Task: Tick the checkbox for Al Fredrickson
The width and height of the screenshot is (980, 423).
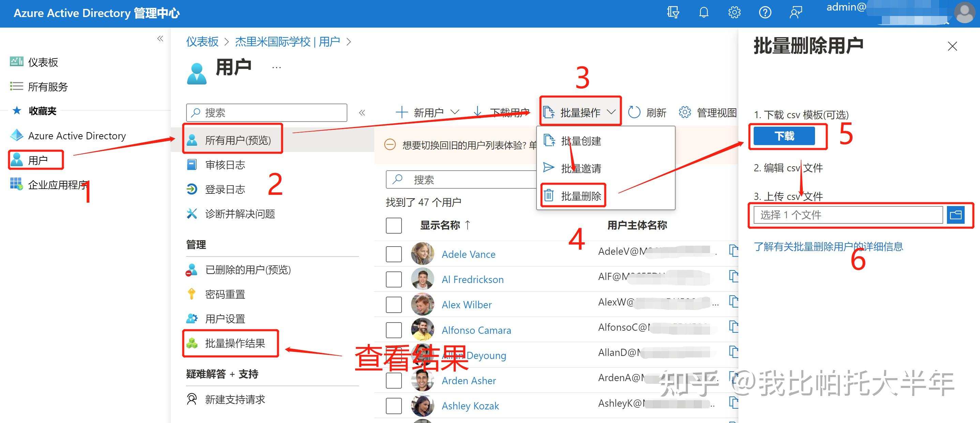Action: click(394, 279)
